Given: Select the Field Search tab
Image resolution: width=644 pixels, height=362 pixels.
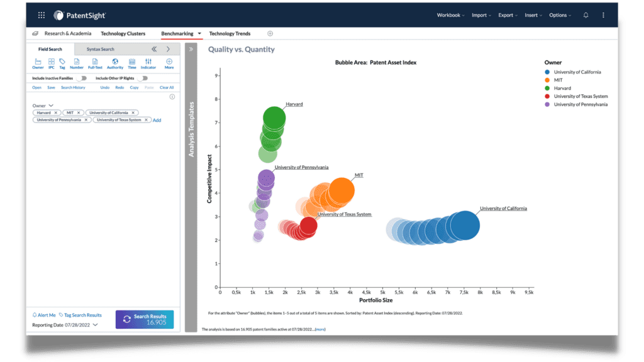Looking at the screenshot, I should pyautogui.click(x=50, y=49).
